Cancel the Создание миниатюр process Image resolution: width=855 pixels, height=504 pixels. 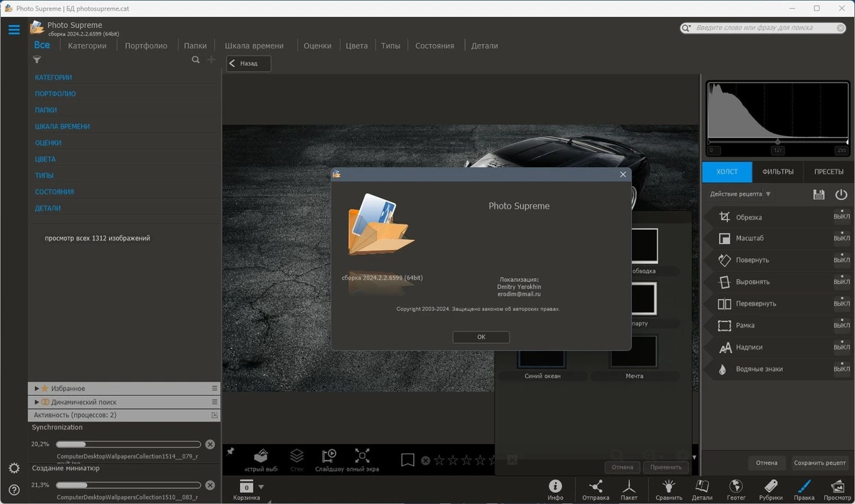point(209,485)
